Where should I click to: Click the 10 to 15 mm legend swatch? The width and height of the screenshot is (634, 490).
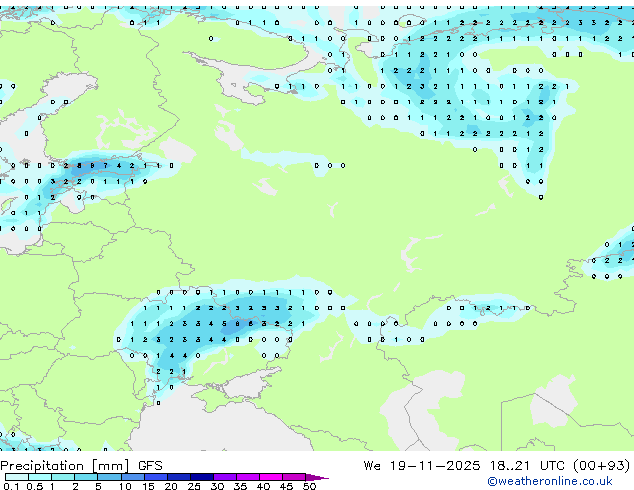tap(133, 477)
